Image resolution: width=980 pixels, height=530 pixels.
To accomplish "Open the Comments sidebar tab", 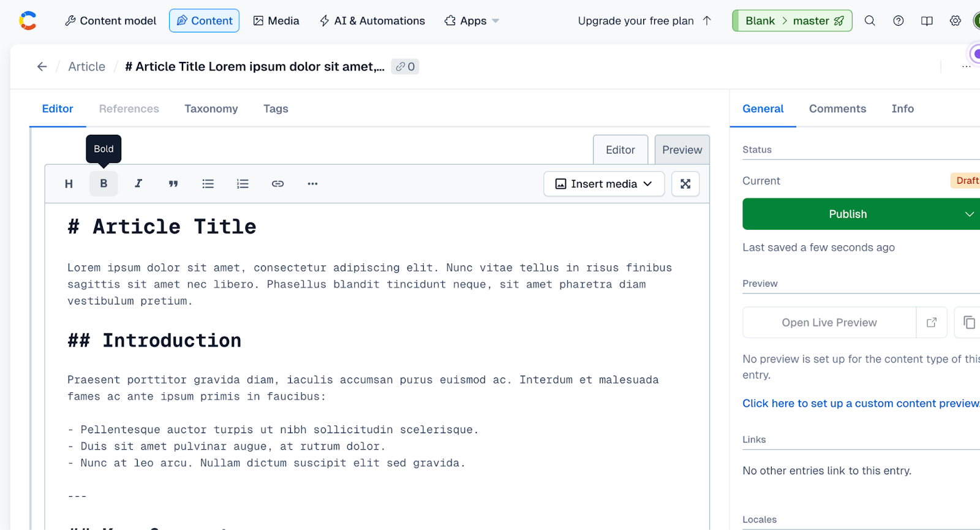I will click(838, 108).
